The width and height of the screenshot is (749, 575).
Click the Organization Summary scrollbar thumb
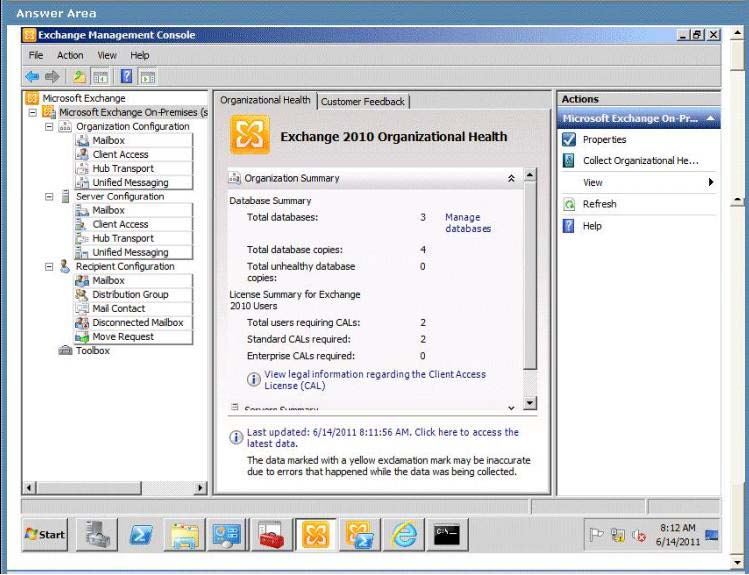point(530,275)
